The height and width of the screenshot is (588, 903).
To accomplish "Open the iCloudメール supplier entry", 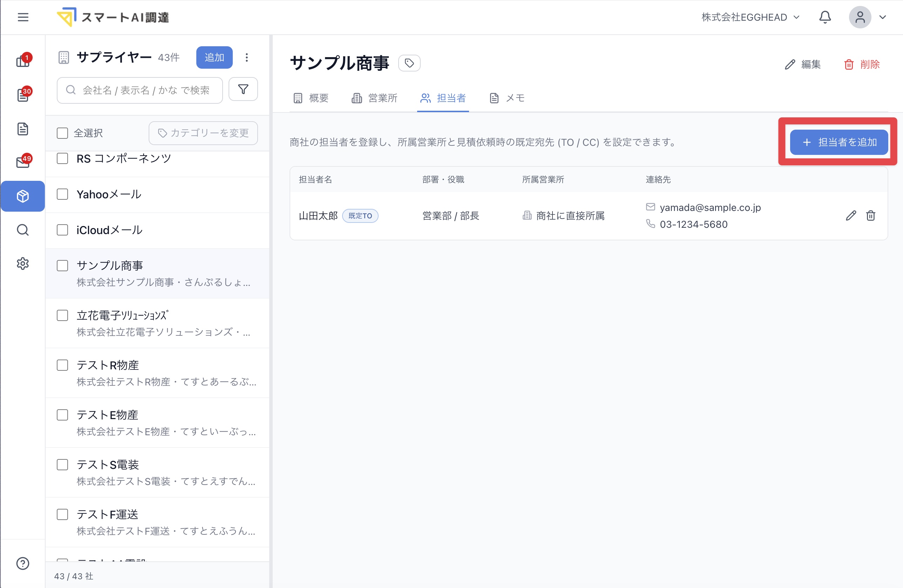I will tap(157, 230).
